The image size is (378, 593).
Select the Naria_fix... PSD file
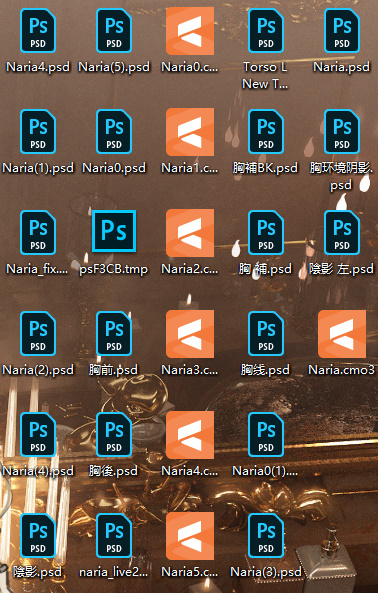[x=38, y=233]
